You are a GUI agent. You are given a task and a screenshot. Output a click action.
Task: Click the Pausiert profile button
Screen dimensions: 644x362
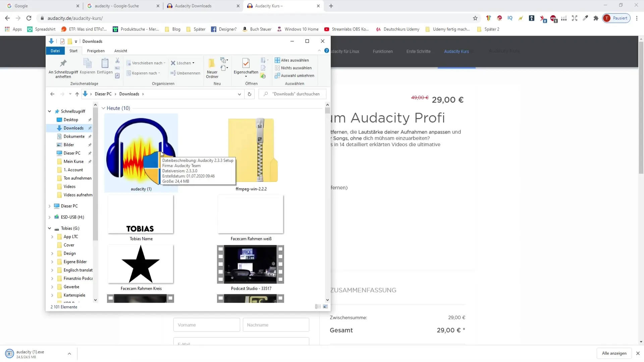click(x=616, y=18)
